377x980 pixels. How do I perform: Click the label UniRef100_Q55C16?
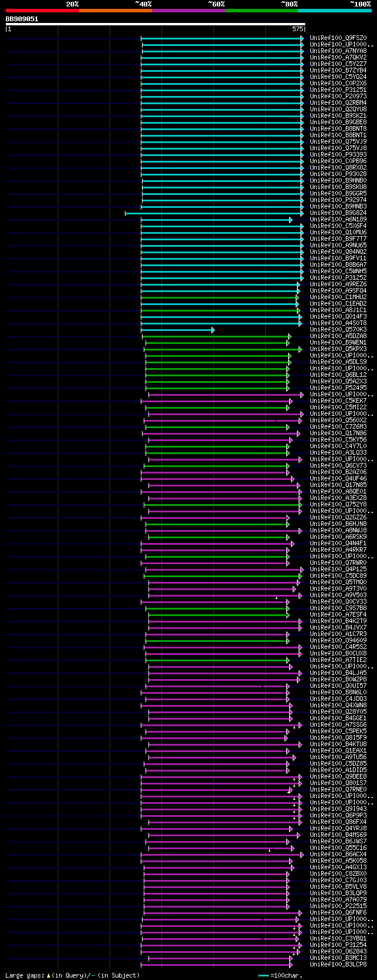point(338,847)
